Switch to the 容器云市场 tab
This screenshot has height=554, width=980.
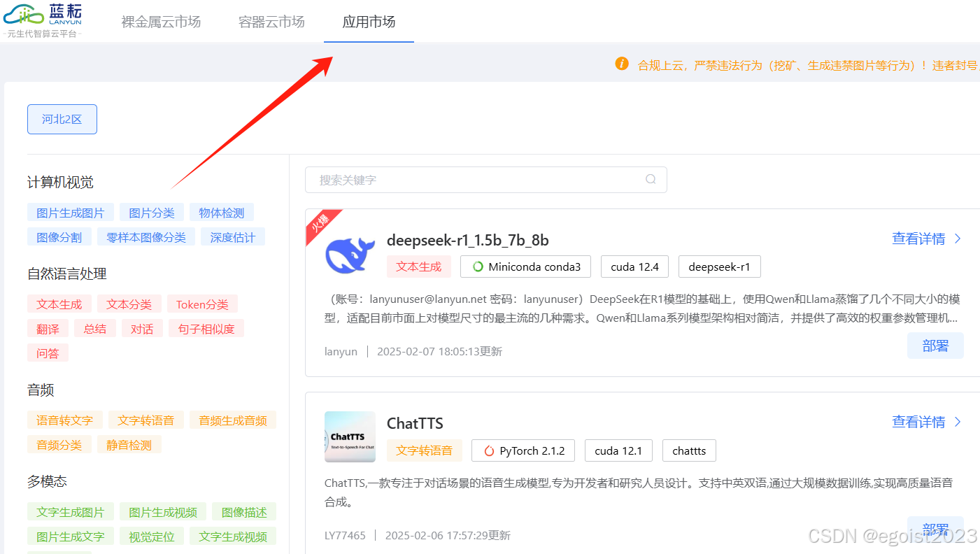271,22
